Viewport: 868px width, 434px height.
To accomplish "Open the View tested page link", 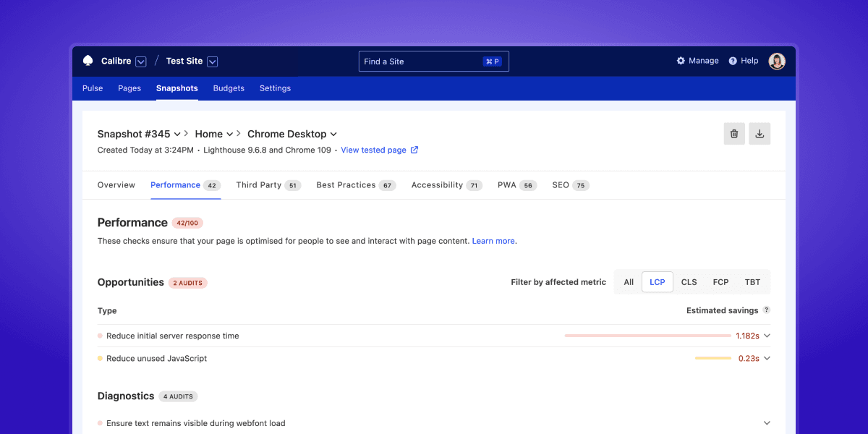I will point(375,150).
